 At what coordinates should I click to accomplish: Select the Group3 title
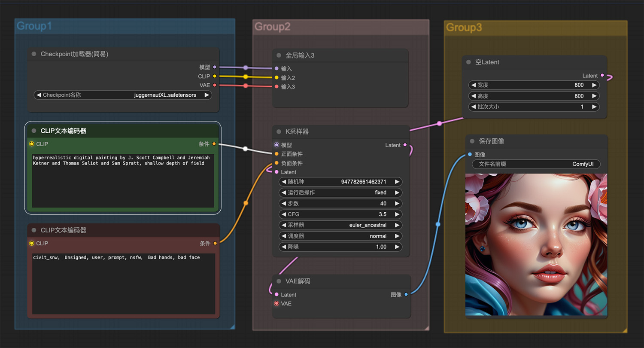464,27
